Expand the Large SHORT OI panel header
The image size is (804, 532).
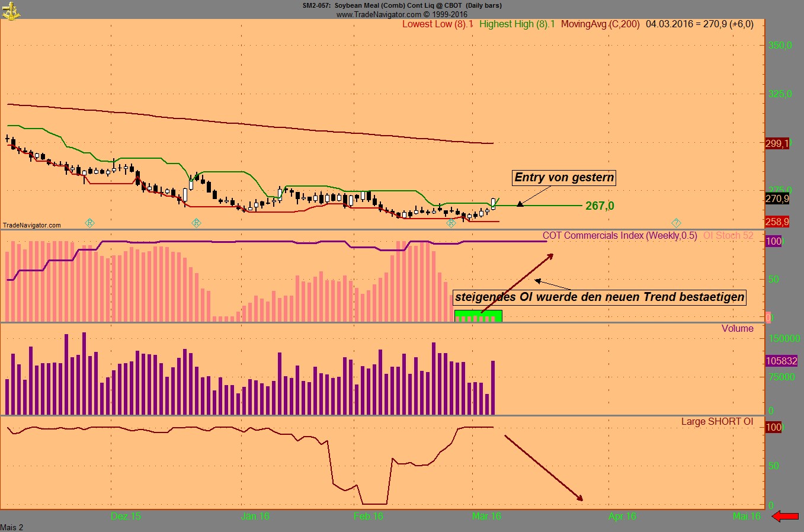click(x=718, y=421)
